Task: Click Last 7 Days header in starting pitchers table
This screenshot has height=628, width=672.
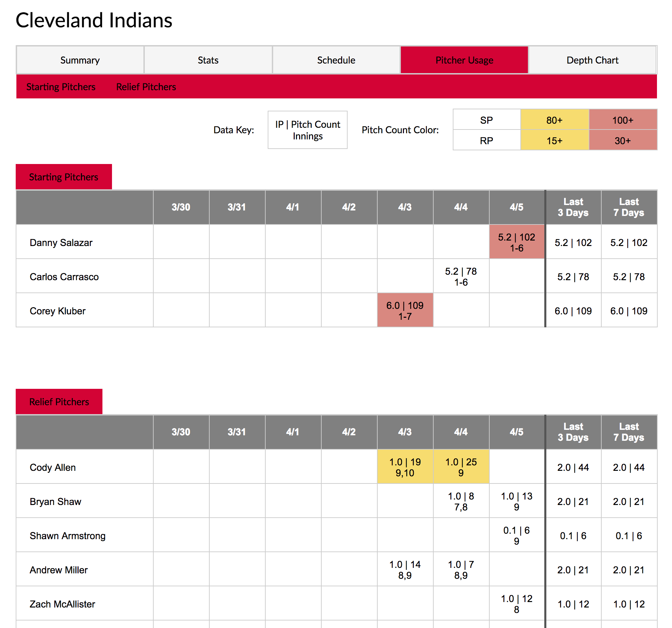Action: tap(629, 207)
